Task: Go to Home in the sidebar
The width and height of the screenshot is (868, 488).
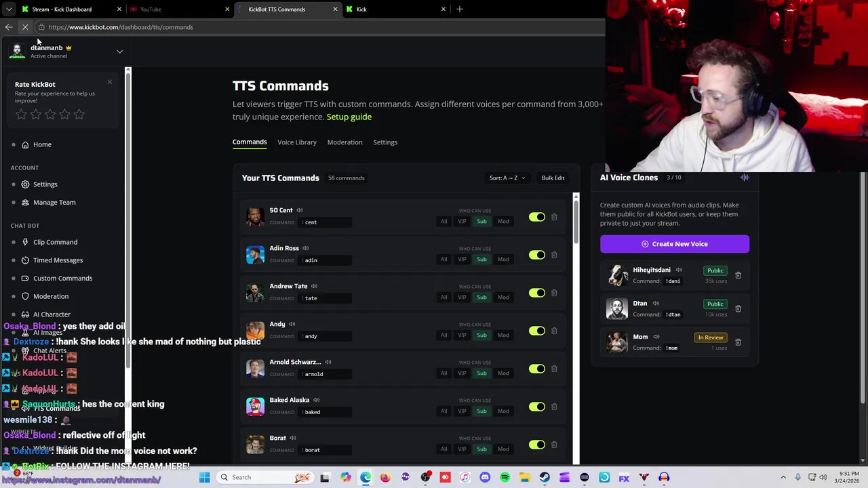Action: coord(42,144)
